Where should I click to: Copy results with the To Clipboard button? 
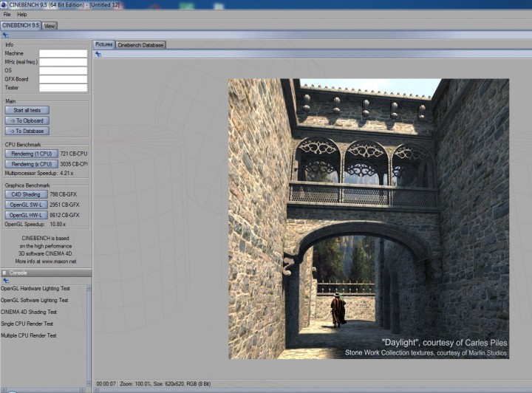point(27,120)
